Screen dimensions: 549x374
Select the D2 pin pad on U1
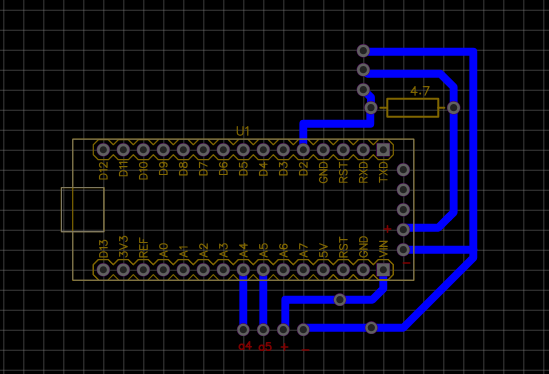303,150
